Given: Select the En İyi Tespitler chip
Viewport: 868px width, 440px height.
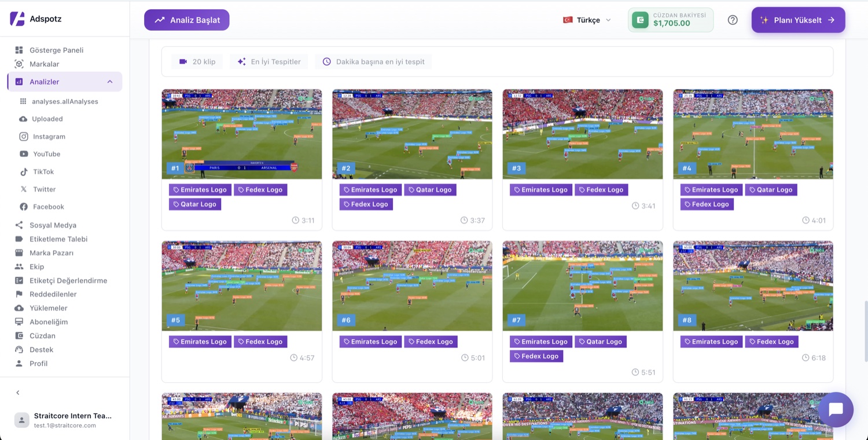Looking at the screenshot, I should [269, 62].
